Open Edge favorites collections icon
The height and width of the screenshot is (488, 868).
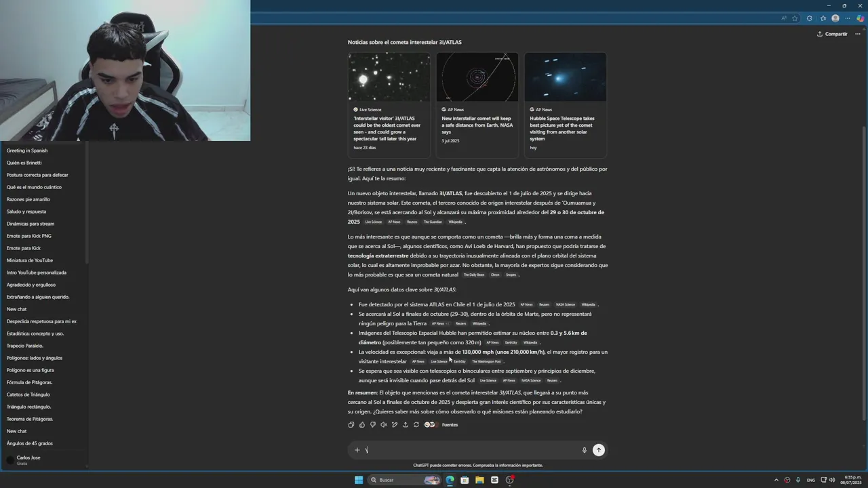823,18
